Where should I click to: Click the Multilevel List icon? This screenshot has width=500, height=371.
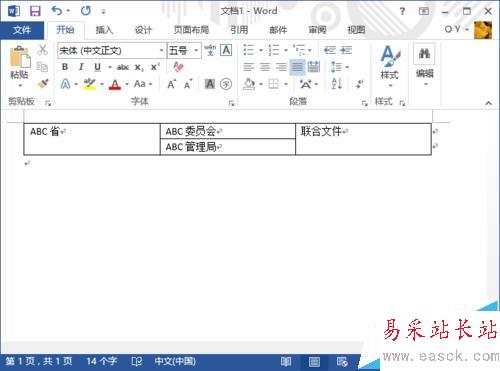click(299, 50)
